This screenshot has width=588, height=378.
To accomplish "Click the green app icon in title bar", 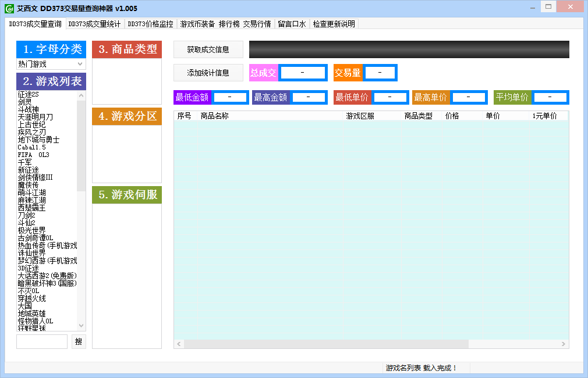I will [x=9, y=9].
